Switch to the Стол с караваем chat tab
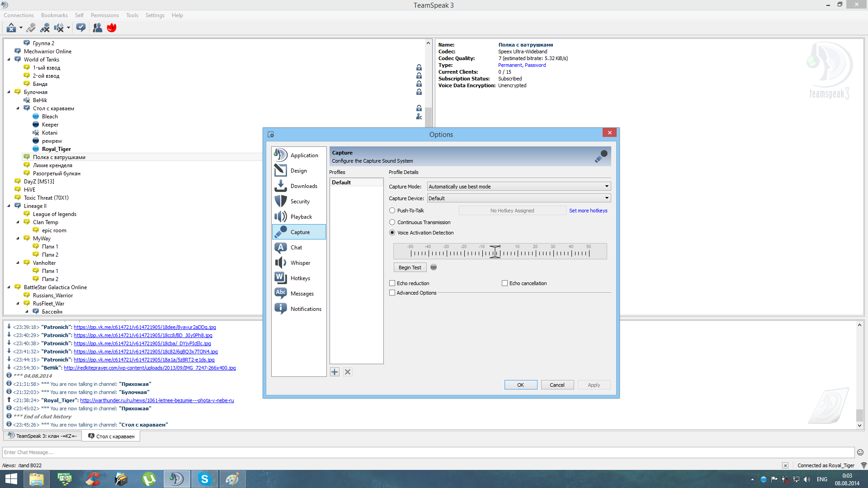 pyautogui.click(x=111, y=436)
